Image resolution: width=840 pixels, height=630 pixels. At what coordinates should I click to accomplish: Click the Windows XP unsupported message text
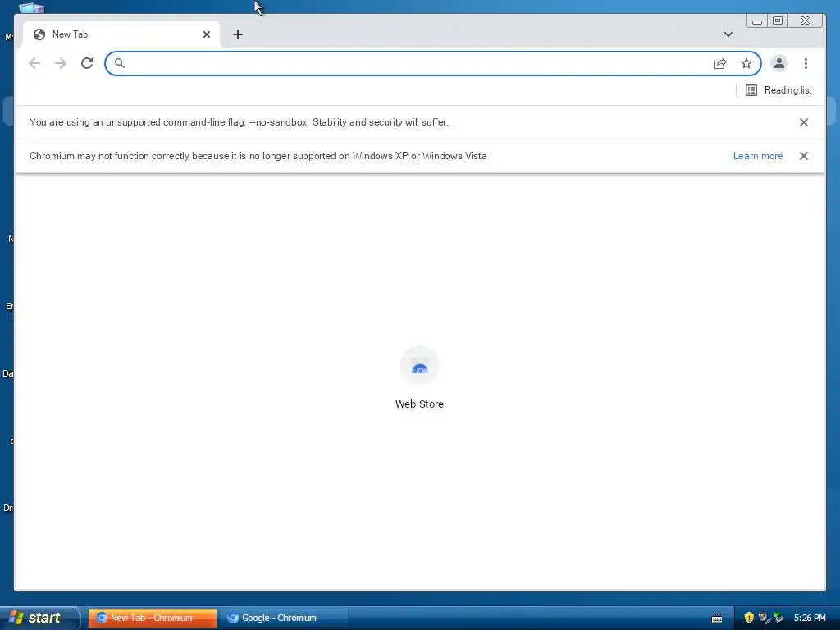click(x=258, y=156)
